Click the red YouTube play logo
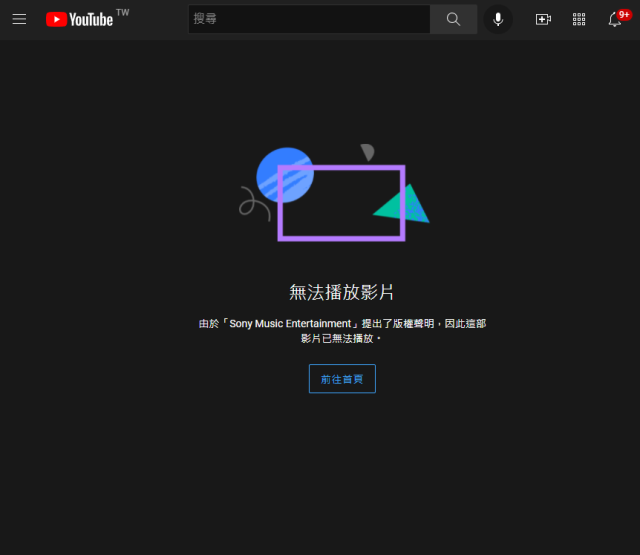This screenshot has height=555, width=640. coord(56,19)
